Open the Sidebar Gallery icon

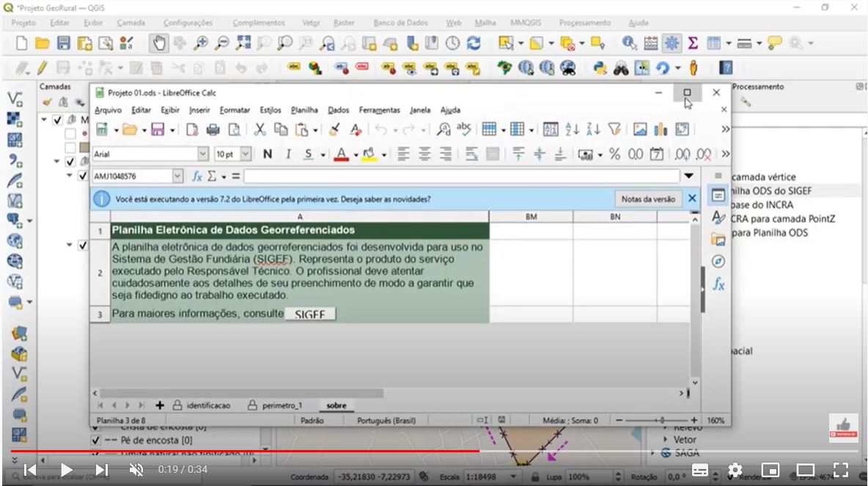(718, 239)
